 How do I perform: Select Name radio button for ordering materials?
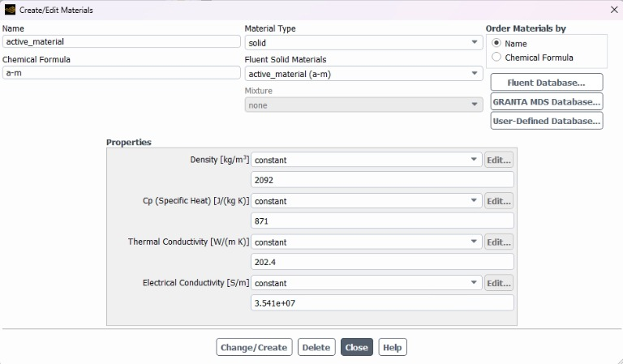click(496, 43)
